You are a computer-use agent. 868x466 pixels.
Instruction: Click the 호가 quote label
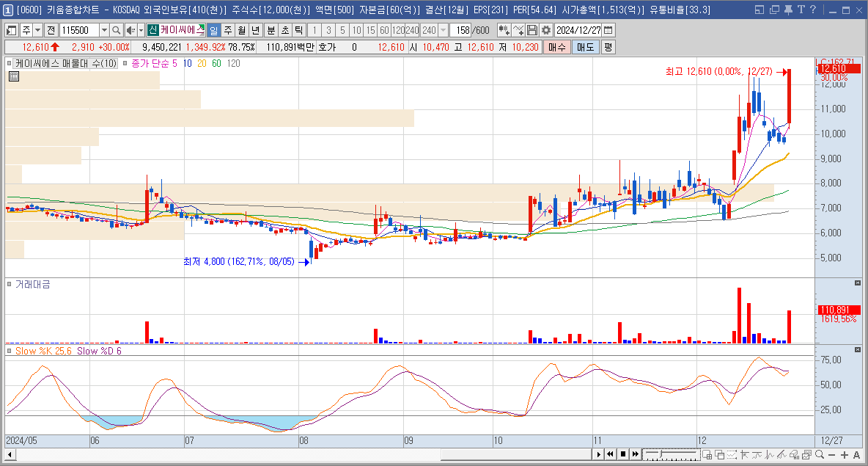327,48
